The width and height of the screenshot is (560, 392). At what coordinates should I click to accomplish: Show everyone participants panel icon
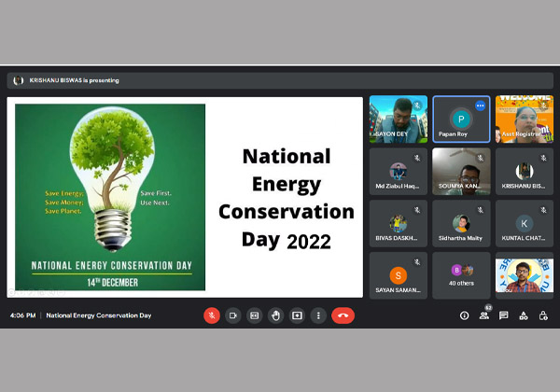(x=483, y=315)
